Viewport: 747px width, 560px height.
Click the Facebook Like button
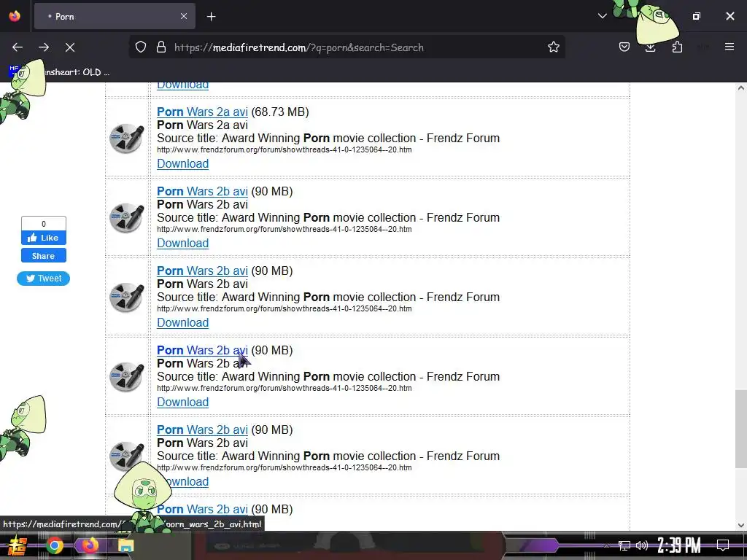click(43, 238)
